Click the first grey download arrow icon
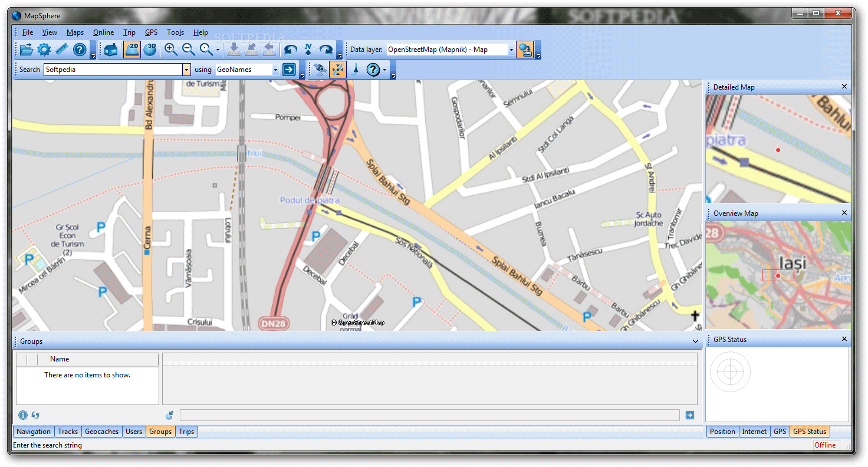868x467 pixels. click(x=234, y=50)
